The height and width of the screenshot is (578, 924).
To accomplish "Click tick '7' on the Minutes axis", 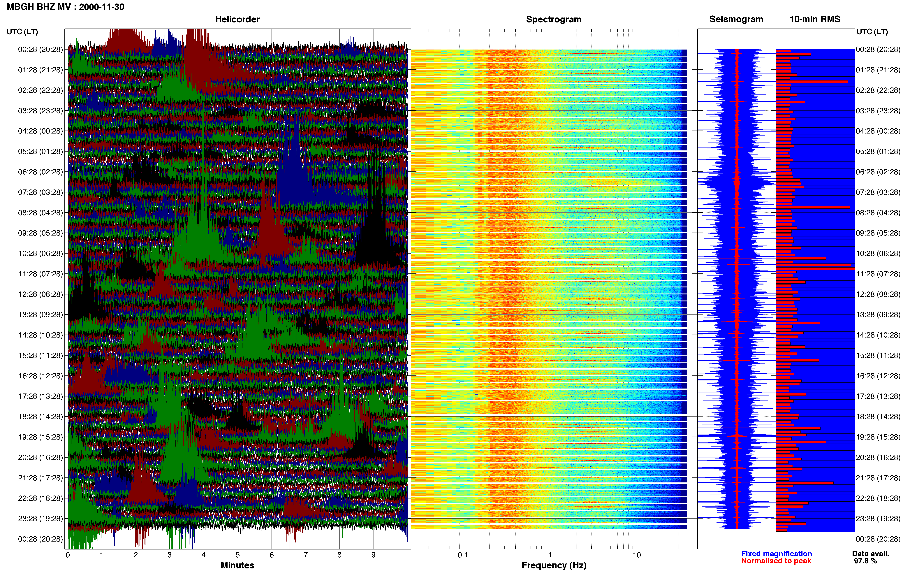I will 306,555.
